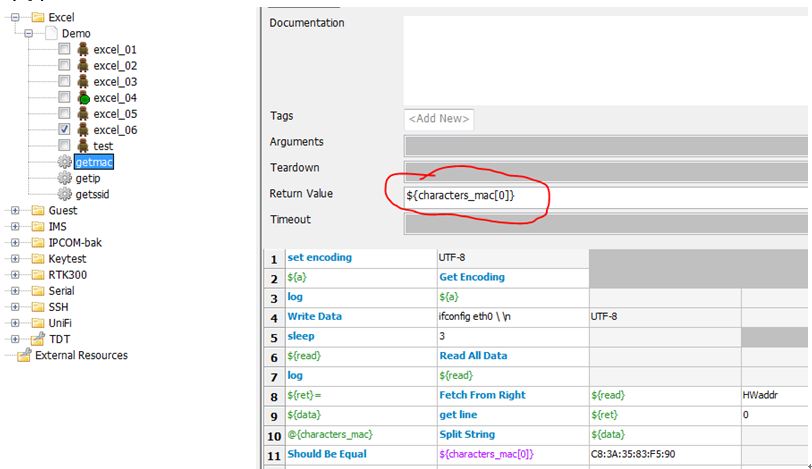
Task: Click the IPCOM-bak folder icon
Action: click(38, 243)
